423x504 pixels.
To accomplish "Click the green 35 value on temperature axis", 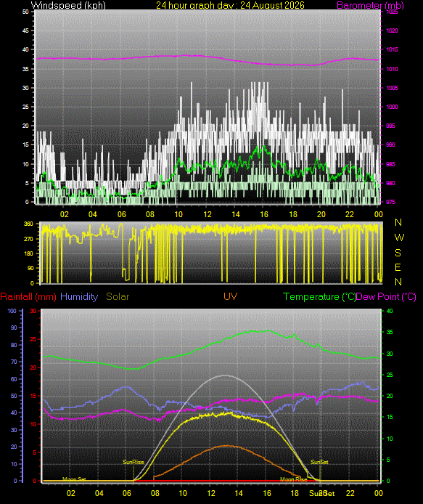I will [390, 332].
